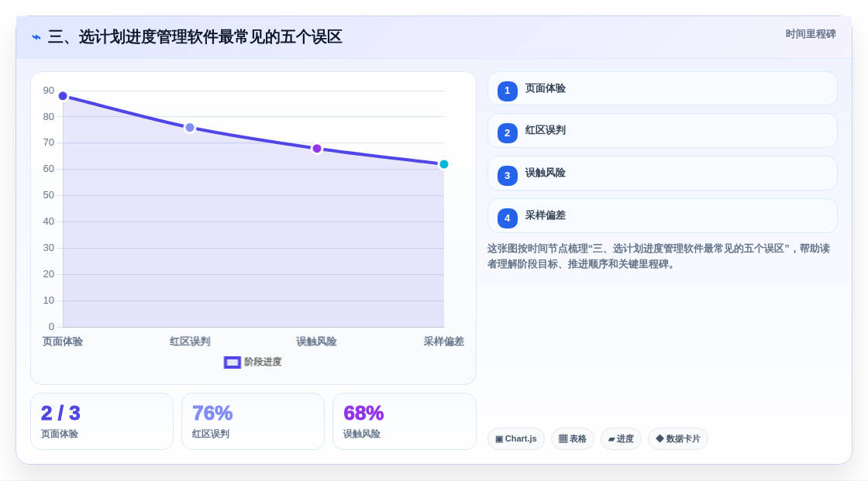Click the description paragraph starting 这张图按时间节点
Image resolution: width=868 pixels, height=481 pixels.
pyautogui.click(x=659, y=256)
